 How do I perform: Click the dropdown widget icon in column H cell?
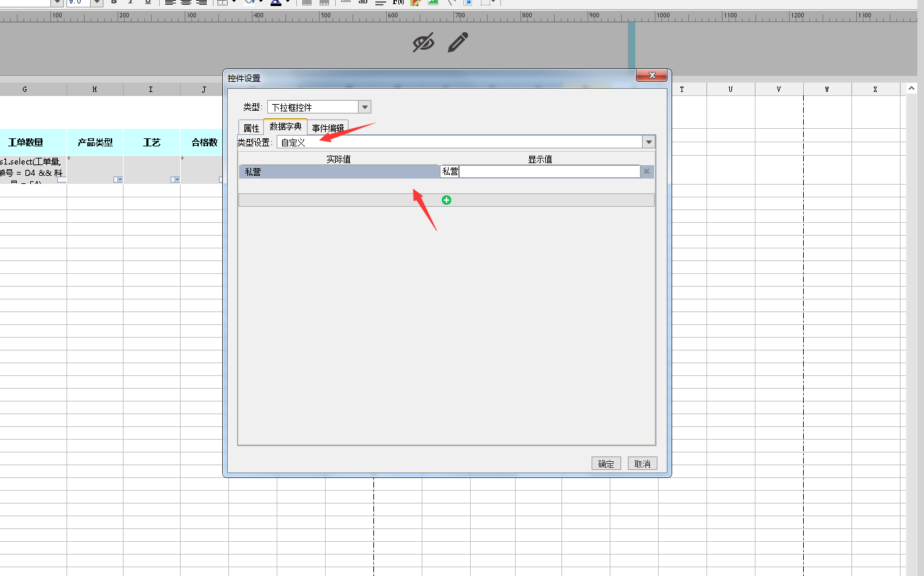tap(118, 179)
